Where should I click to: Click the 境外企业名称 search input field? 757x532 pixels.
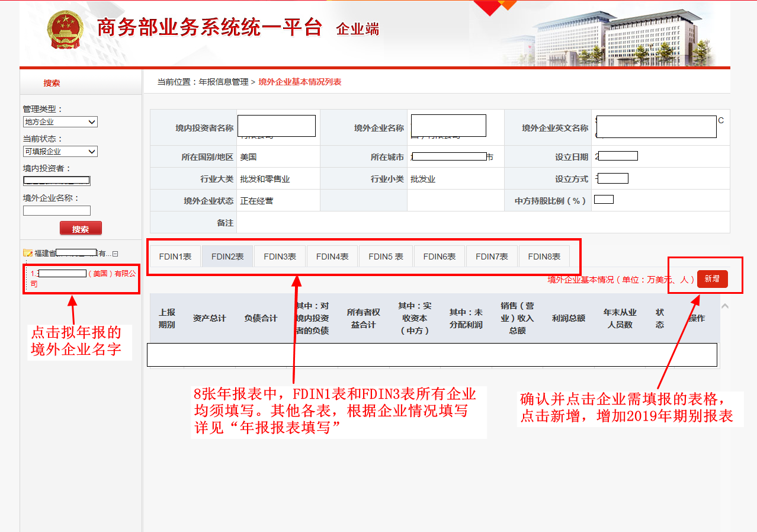pos(57,210)
